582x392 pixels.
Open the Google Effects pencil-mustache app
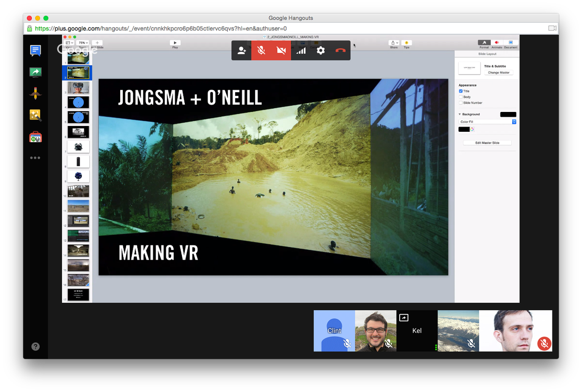point(35,93)
